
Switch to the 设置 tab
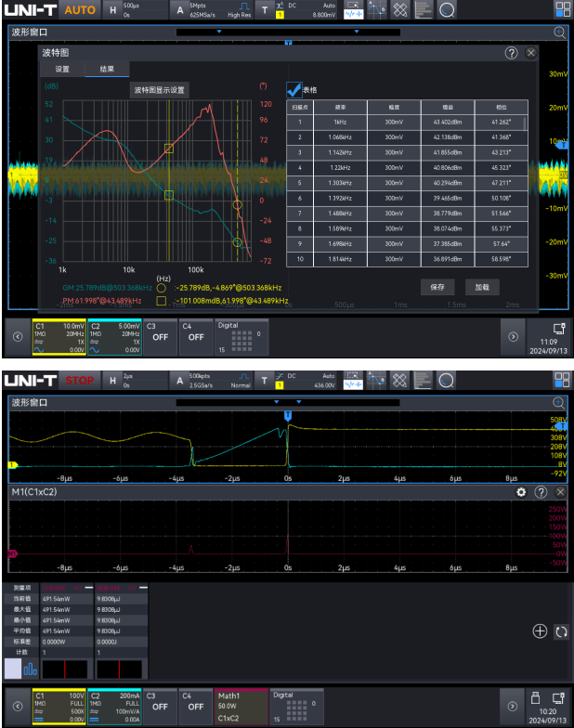pos(62,70)
